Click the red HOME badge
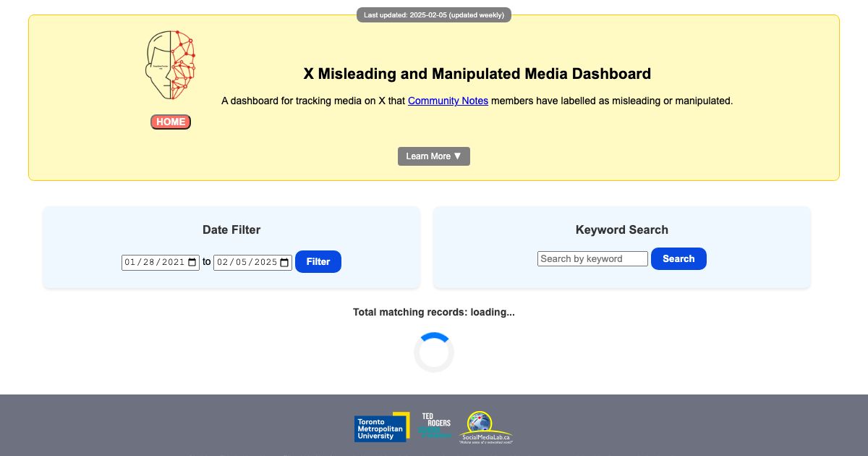Image resolution: width=868 pixels, height=456 pixels. tap(170, 122)
